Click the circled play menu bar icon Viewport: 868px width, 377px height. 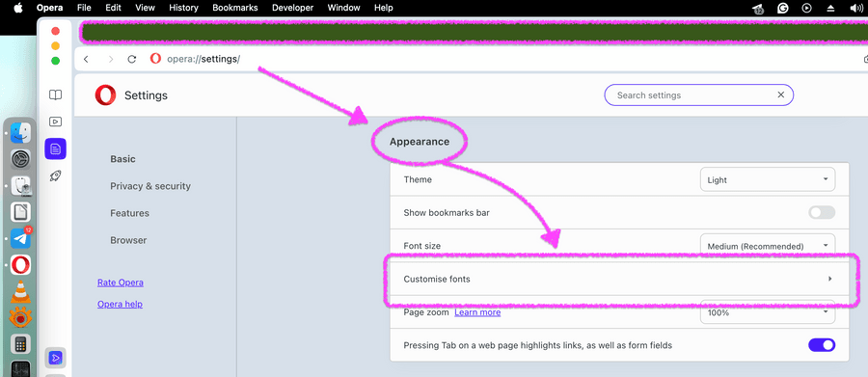[806, 8]
